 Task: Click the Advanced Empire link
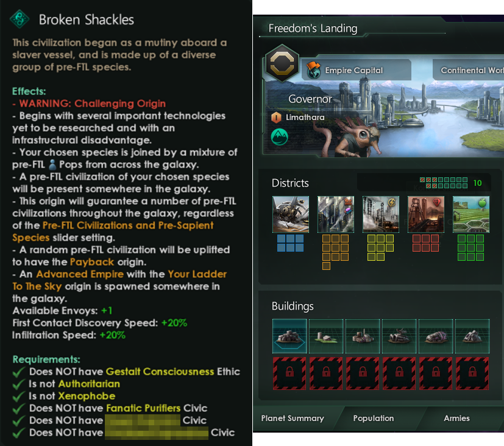point(80,274)
